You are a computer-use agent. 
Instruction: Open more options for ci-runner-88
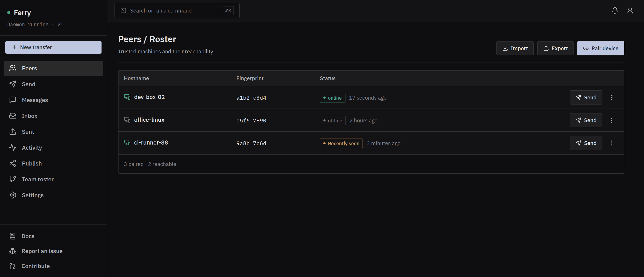[612, 143]
